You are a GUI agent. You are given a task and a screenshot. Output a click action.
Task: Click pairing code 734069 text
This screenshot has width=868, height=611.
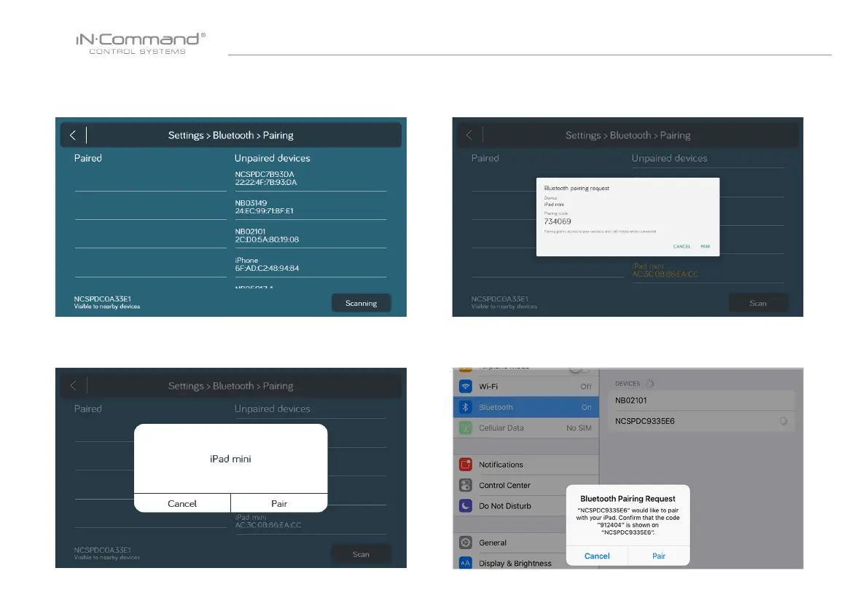pyautogui.click(x=558, y=221)
